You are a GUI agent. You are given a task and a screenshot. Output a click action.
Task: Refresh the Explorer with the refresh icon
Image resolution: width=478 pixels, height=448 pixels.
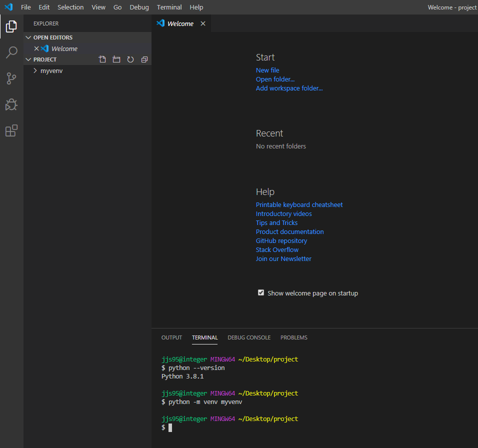click(x=130, y=59)
